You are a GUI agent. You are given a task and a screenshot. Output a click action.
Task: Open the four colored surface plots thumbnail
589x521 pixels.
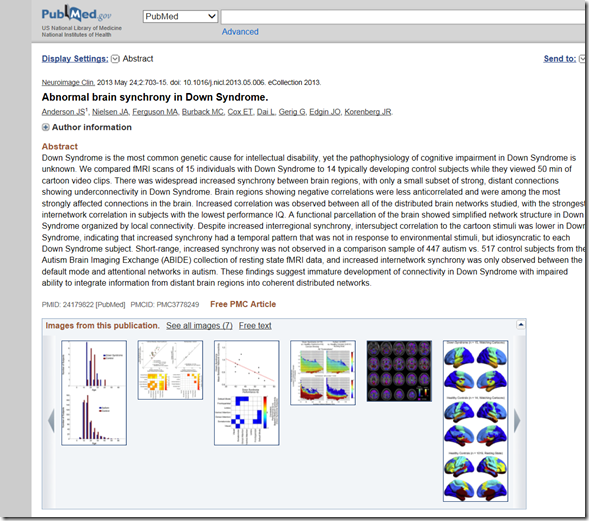(323, 373)
